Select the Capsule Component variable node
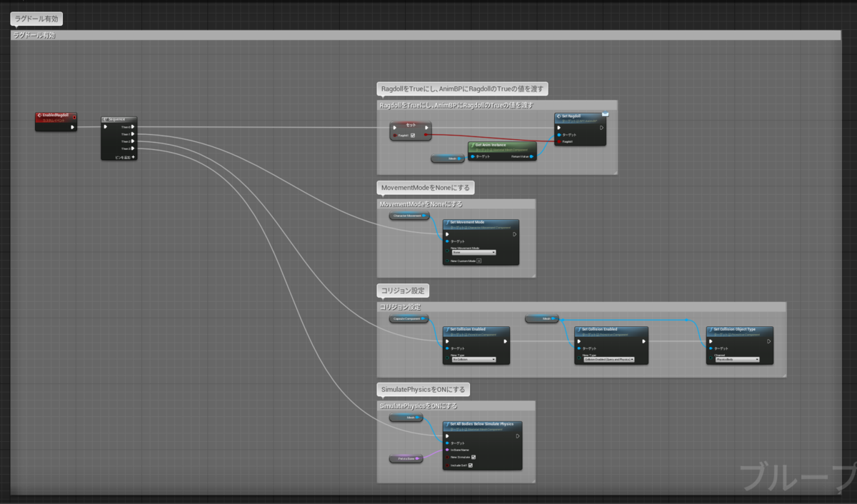This screenshot has width=857, height=504. [x=409, y=319]
